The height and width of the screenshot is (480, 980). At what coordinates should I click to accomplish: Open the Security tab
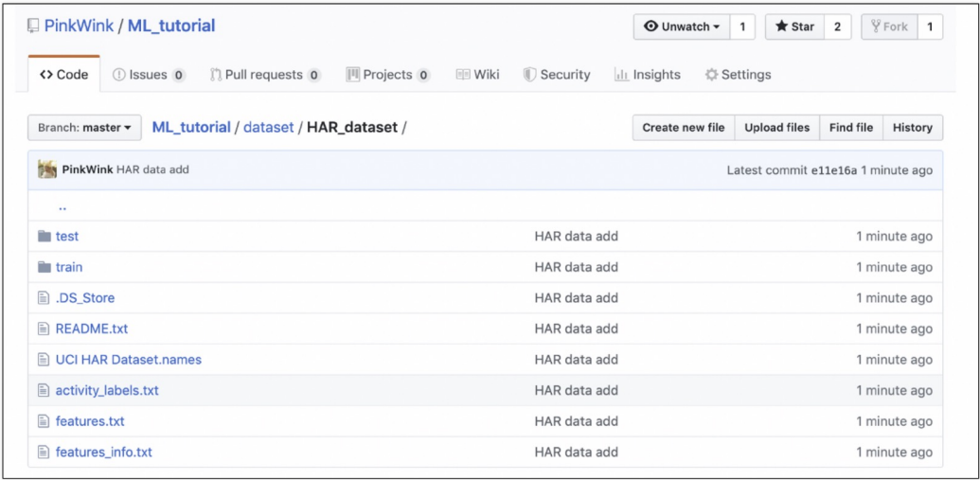click(556, 75)
